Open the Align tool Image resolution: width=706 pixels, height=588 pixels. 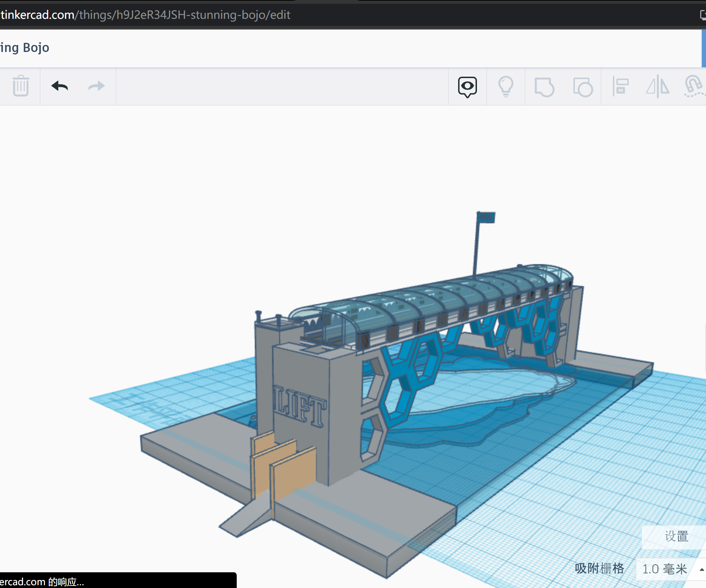pyautogui.click(x=621, y=86)
